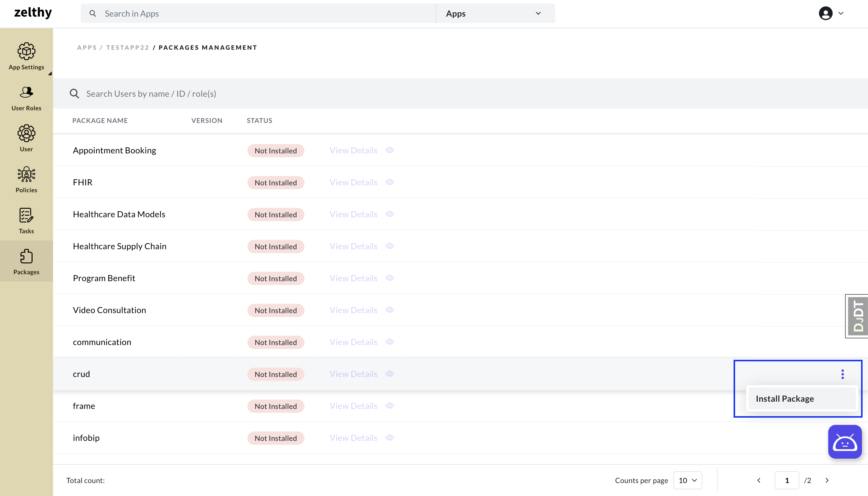This screenshot has width=868, height=496.
Task: Expand the Counts per page dropdown
Action: [689, 481]
